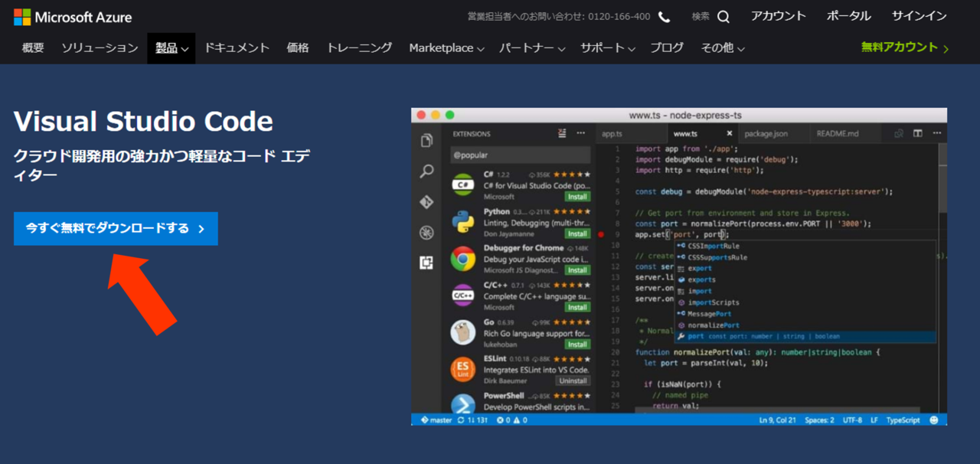Expand the サポート dropdown
This screenshot has height=464, width=980.
coord(608,47)
